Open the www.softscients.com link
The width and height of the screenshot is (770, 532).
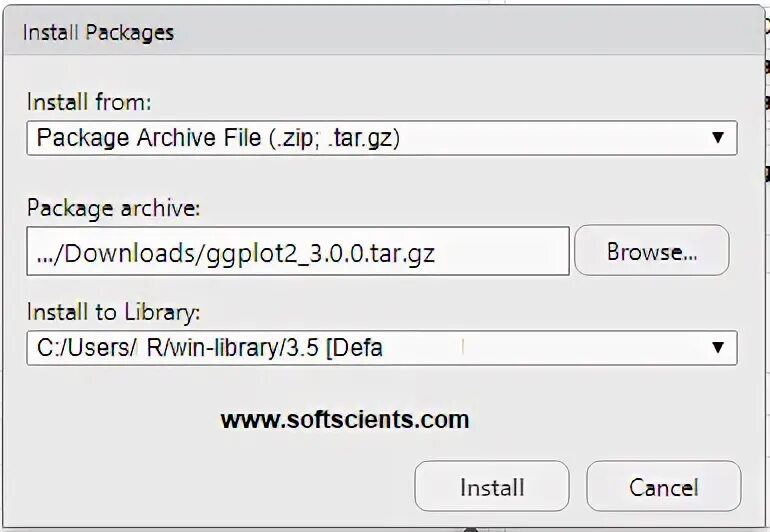(344, 420)
